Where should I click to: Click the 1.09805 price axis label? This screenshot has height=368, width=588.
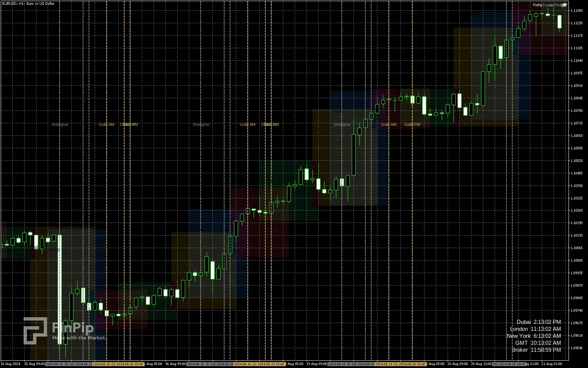point(577,298)
